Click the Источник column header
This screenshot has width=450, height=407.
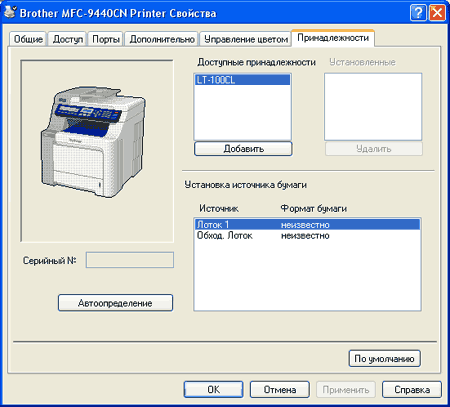tap(219, 209)
